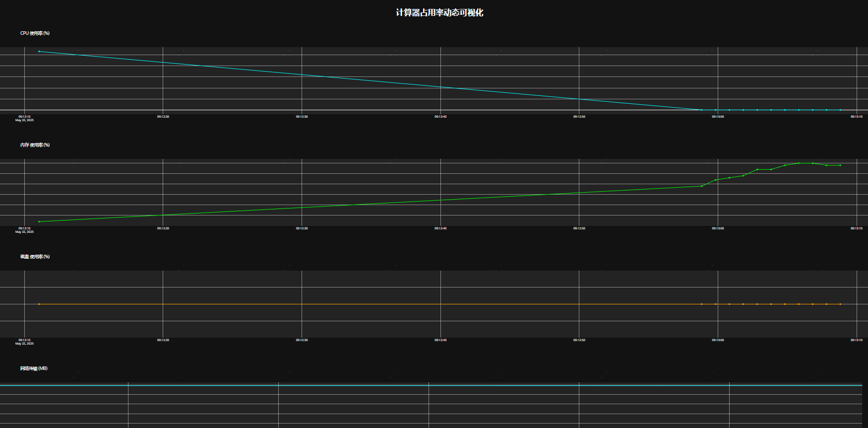Viewport: 868px width, 428px height.
Task: Select the 磁盘 使用率 (%) chart title
Action: coord(35,257)
